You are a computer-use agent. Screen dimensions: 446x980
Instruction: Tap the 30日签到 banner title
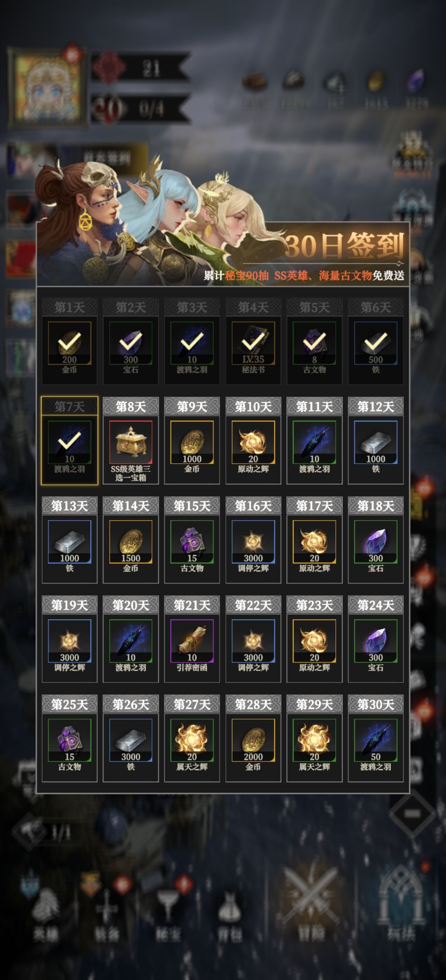click(344, 245)
